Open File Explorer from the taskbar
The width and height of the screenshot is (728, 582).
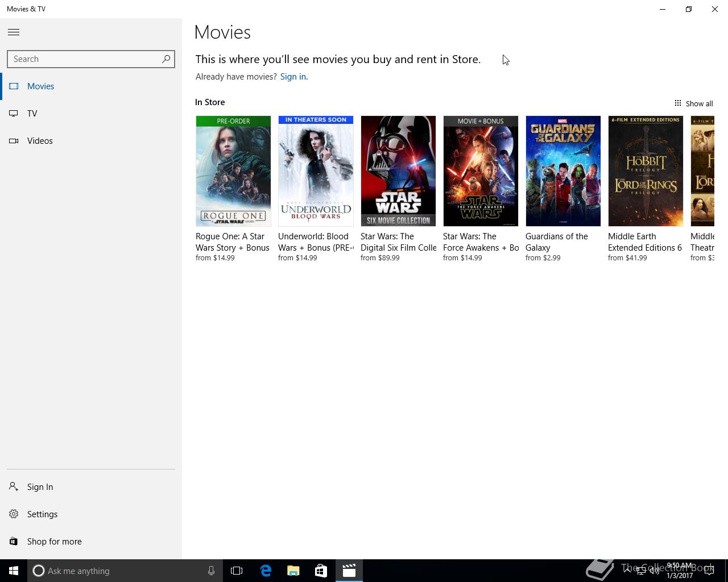293,571
